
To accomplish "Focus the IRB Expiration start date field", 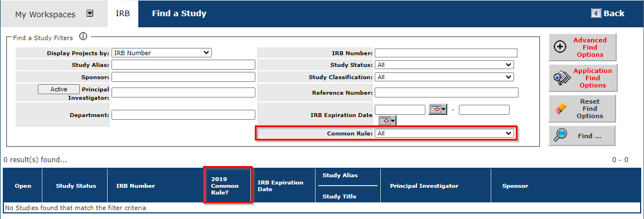I will pos(400,109).
